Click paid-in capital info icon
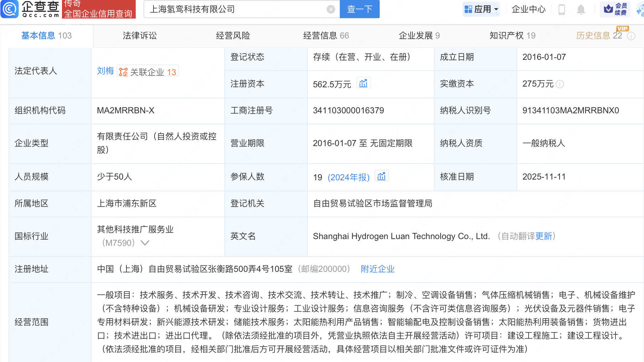Viewport: 644px width, 362px height. (x=560, y=84)
